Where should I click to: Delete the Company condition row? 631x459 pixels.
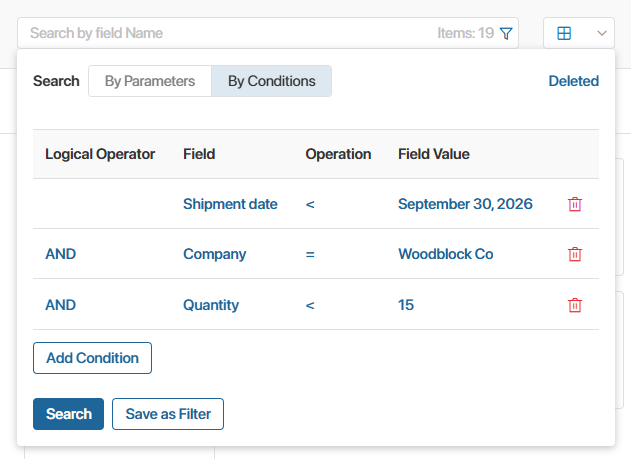[575, 254]
